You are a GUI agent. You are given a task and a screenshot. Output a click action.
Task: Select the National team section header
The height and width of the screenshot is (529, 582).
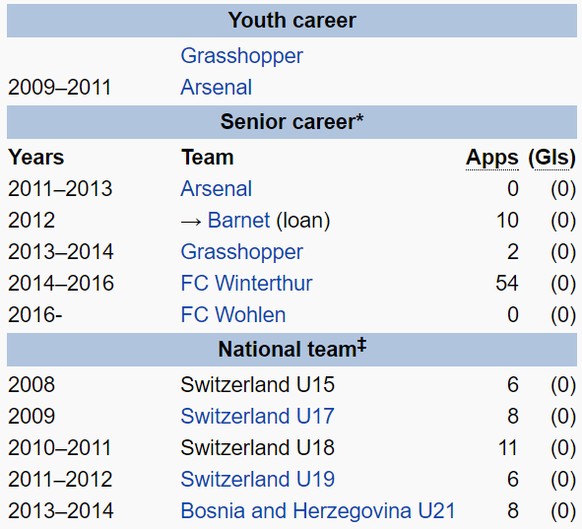292,349
